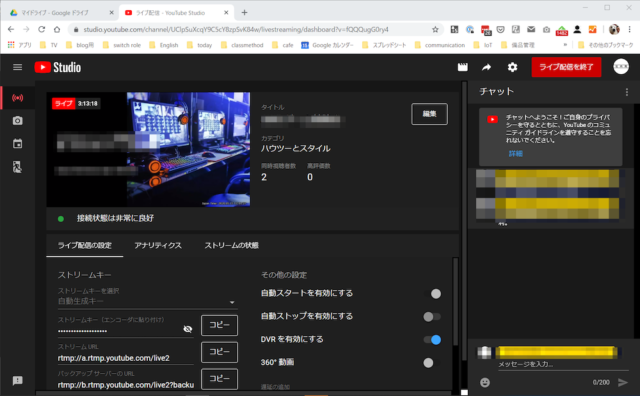Viewport: 640px width, 396px height.
Task: Open the YouTube Studio hamburger menu
Action: click(18, 67)
